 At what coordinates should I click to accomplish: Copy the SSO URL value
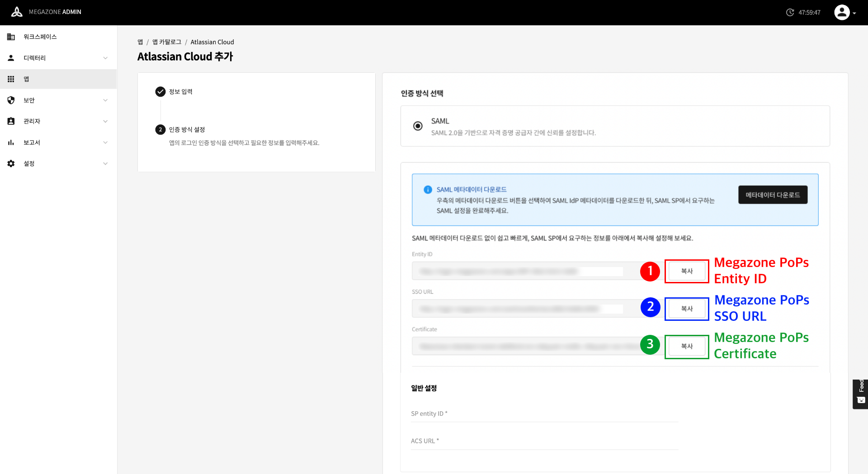687,309
